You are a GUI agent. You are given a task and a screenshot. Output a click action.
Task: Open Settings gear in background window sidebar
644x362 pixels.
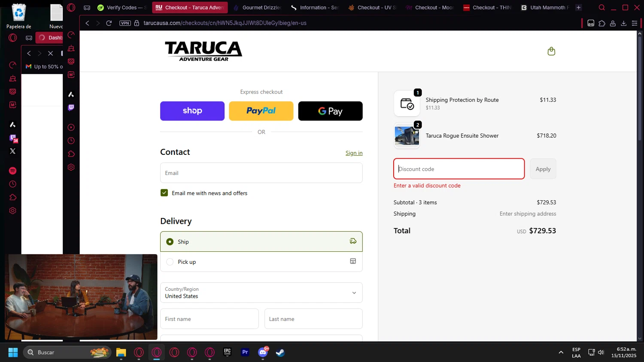pyautogui.click(x=13, y=211)
